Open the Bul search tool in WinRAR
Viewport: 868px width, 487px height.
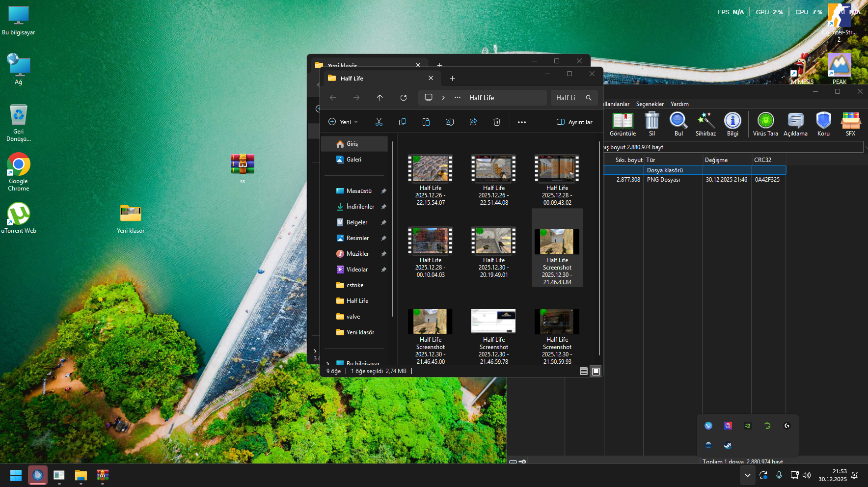point(678,124)
